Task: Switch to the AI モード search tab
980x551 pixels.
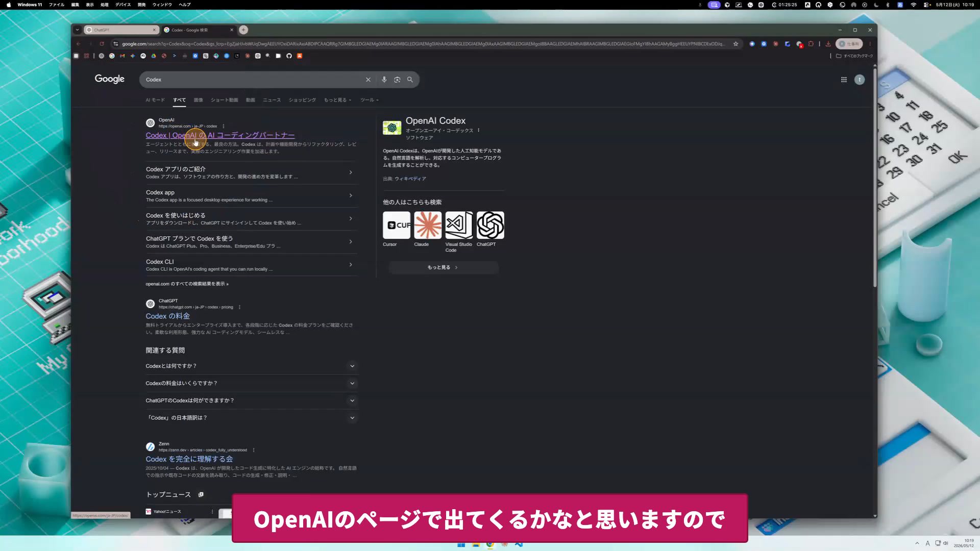Action: [x=155, y=100]
